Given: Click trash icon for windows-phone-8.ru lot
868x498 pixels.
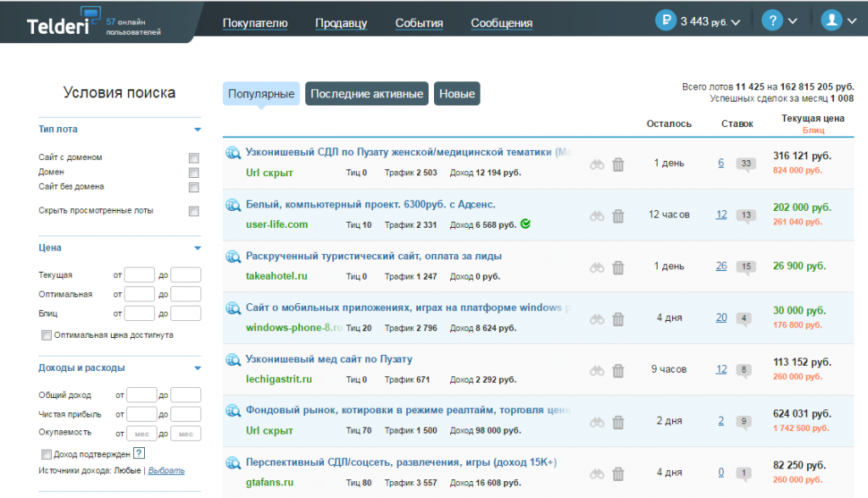Looking at the screenshot, I should click(x=618, y=319).
